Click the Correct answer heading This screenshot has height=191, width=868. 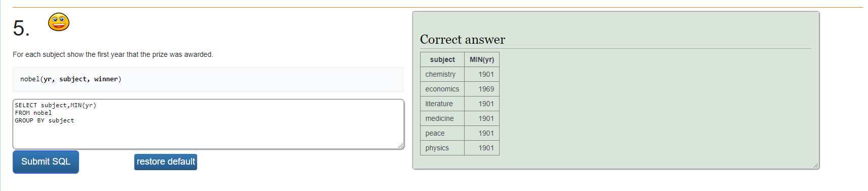pyautogui.click(x=463, y=40)
